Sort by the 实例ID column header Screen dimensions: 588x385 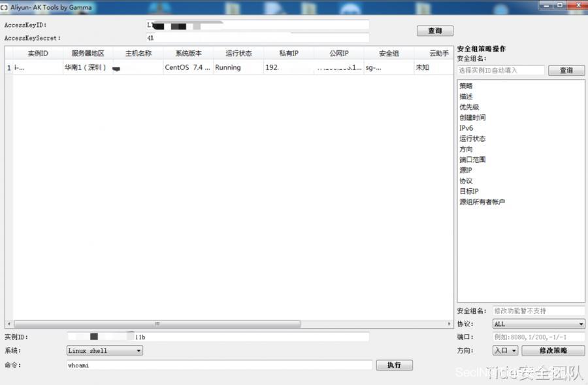click(38, 54)
